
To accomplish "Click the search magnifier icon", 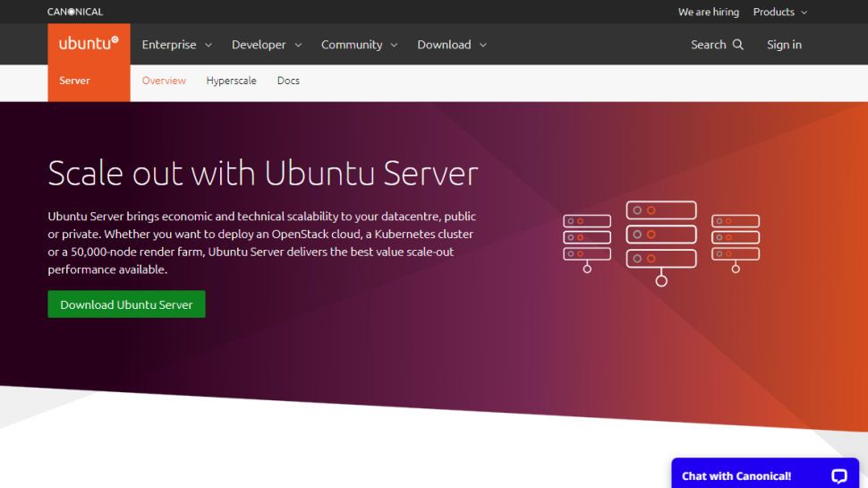I will 738,44.
